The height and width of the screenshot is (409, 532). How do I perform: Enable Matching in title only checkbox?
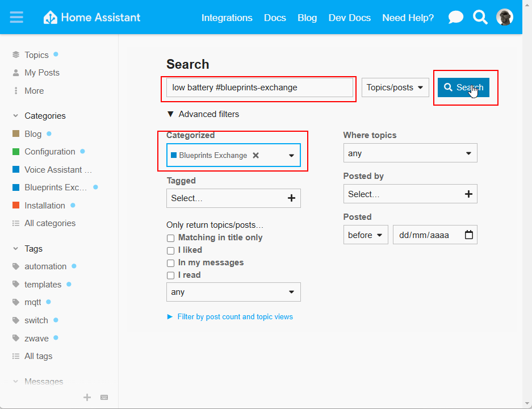170,238
